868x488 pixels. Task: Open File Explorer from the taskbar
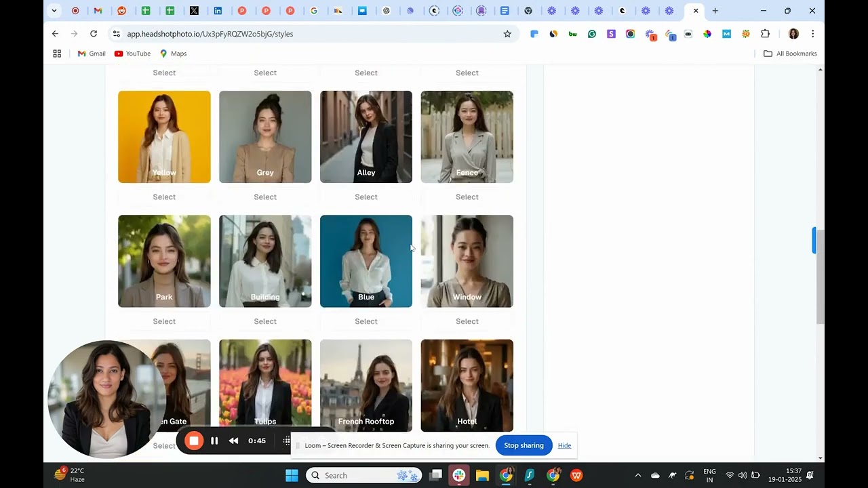click(482, 475)
